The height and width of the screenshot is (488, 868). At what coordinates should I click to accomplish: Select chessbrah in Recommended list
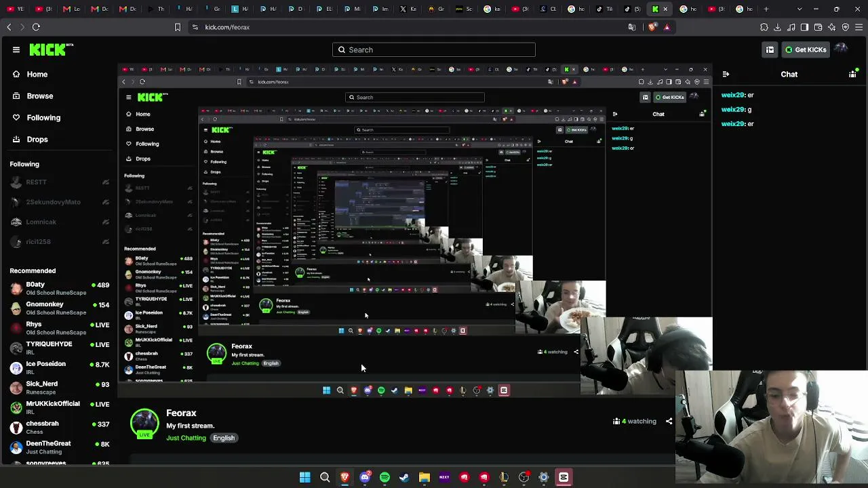pyautogui.click(x=59, y=427)
